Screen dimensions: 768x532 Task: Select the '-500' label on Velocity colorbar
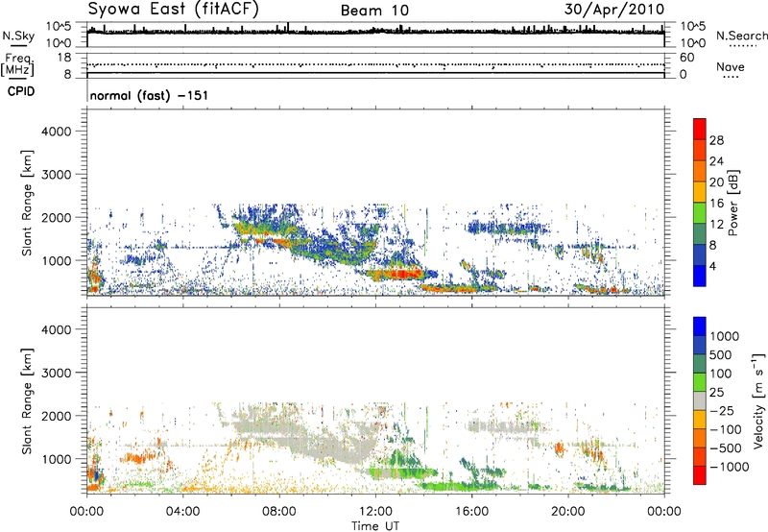pos(726,448)
